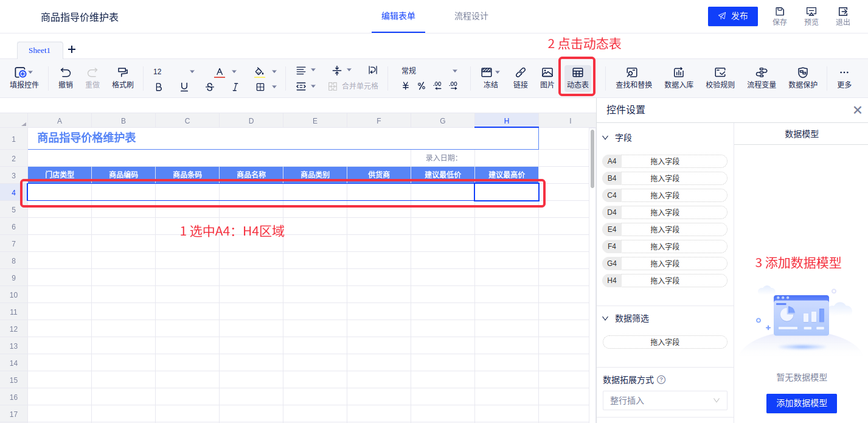This screenshot has height=423, width=868.
Task: Toggle bold formatting
Action: (x=159, y=87)
